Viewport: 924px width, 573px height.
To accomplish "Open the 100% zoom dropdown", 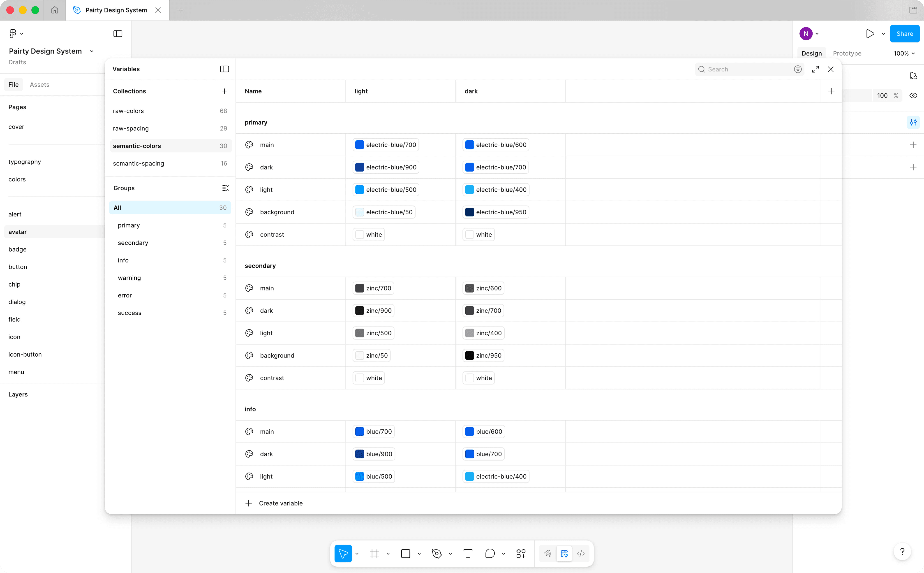I will [904, 53].
